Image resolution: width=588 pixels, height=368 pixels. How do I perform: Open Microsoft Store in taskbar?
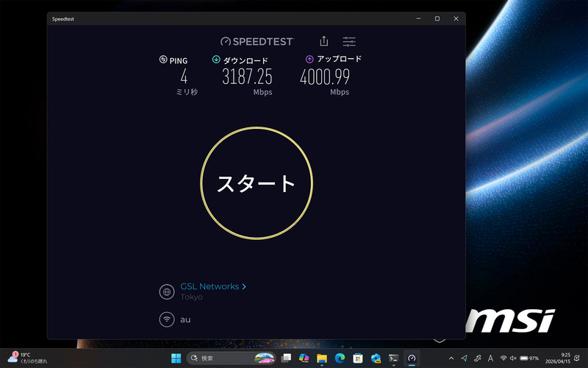coord(358,358)
